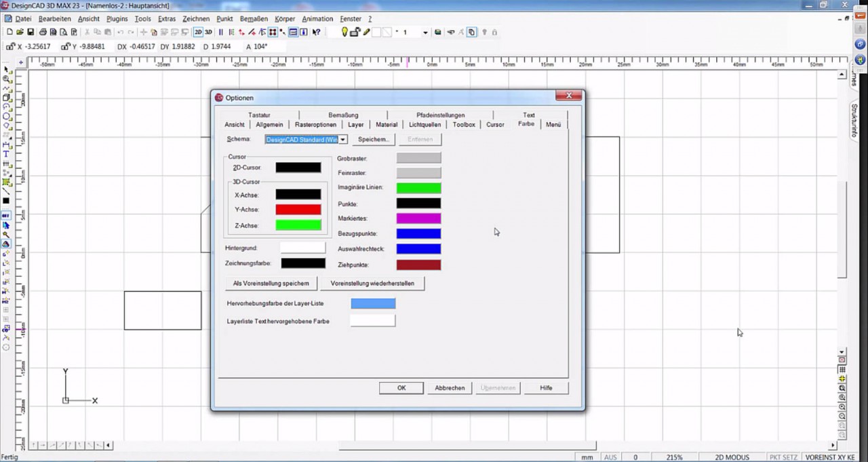Save the current drawing
This screenshot has width=868, height=462.
(31, 33)
